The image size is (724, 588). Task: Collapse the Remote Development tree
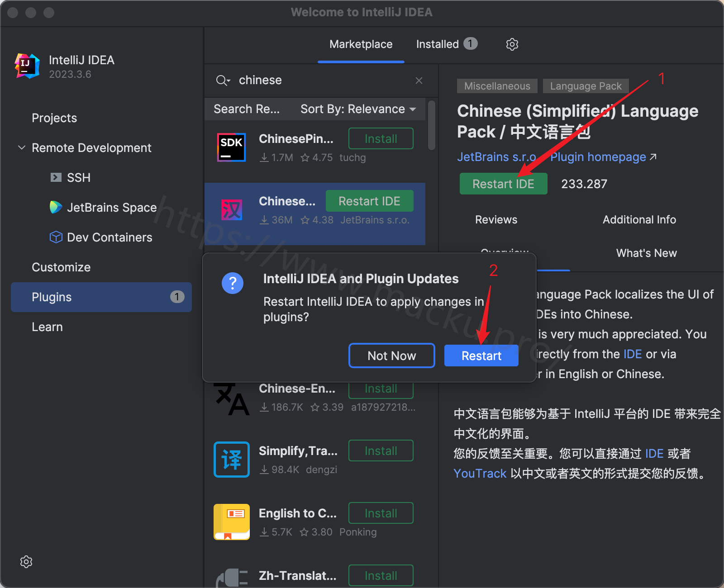[x=21, y=147]
